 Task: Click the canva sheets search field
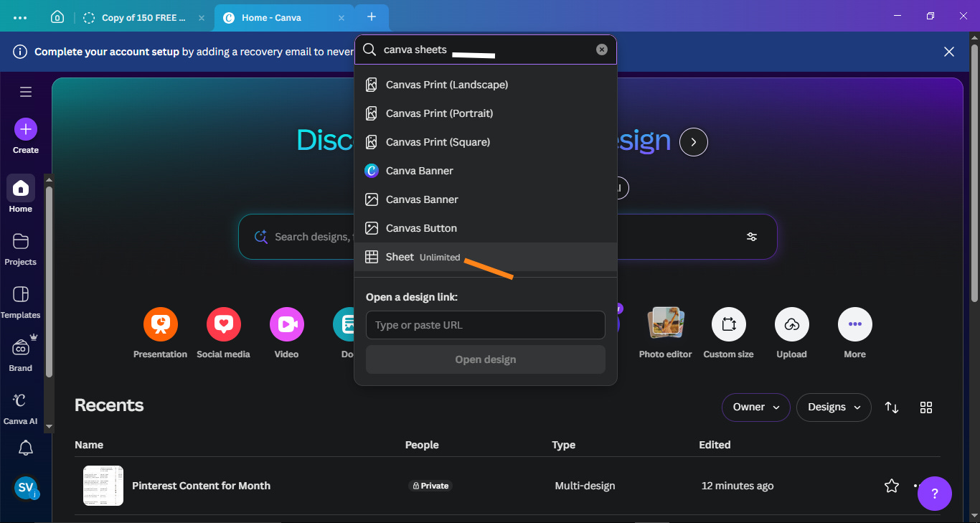[486, 50]
